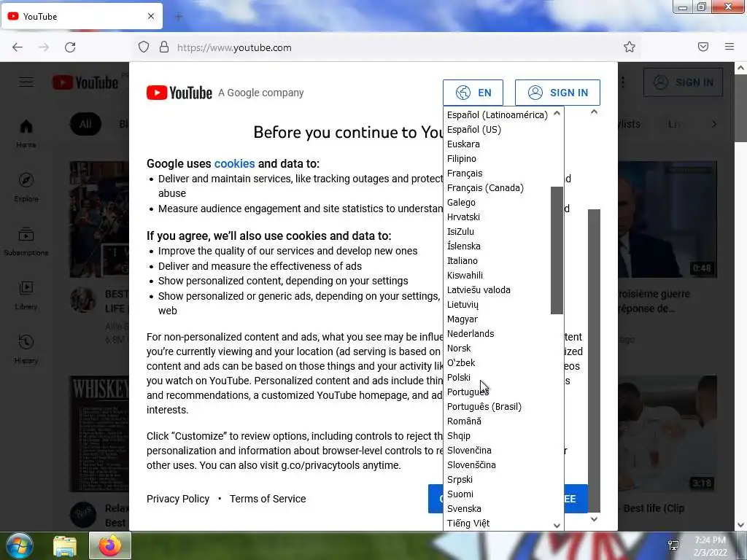Open the tracking protection shield icon

coord(144,47)
